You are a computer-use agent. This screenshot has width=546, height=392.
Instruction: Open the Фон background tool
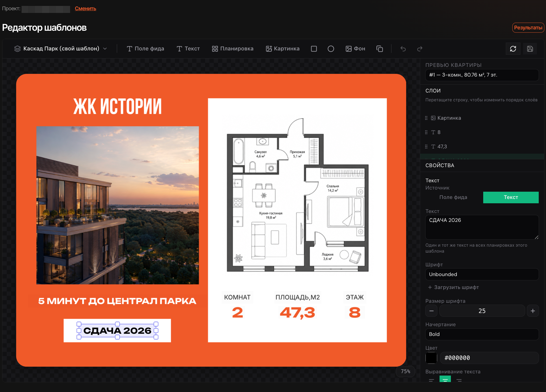click(x=355, y=49)
